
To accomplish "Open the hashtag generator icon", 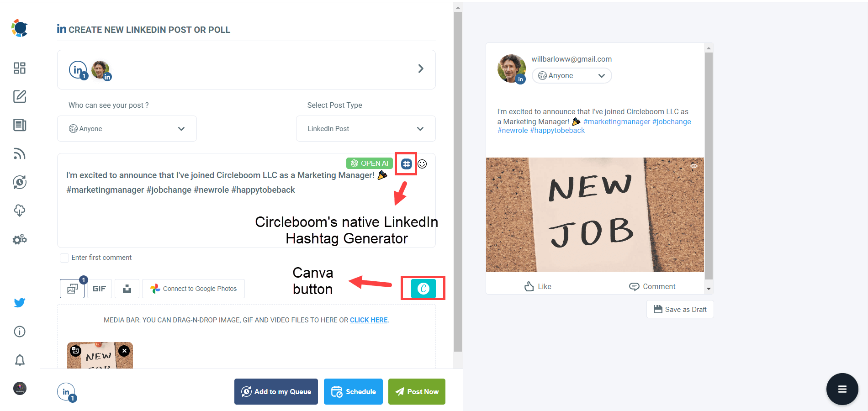I will point(406,163).
